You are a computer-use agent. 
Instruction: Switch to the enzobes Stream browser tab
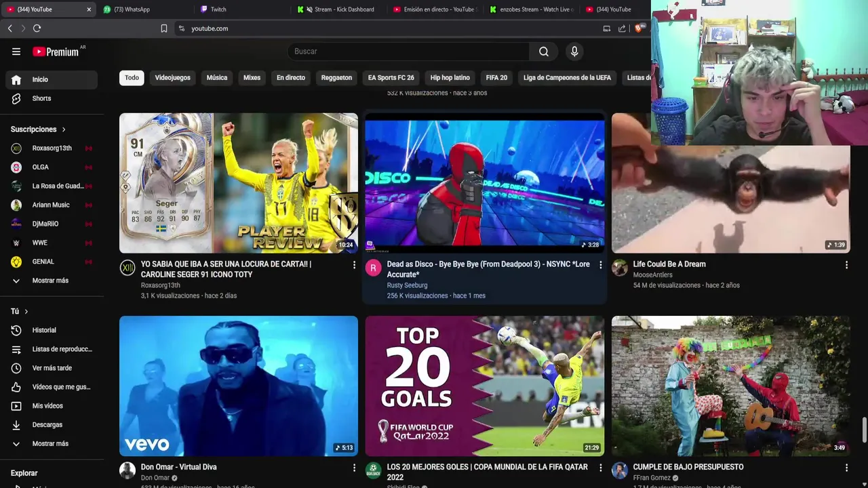[533, 9]
